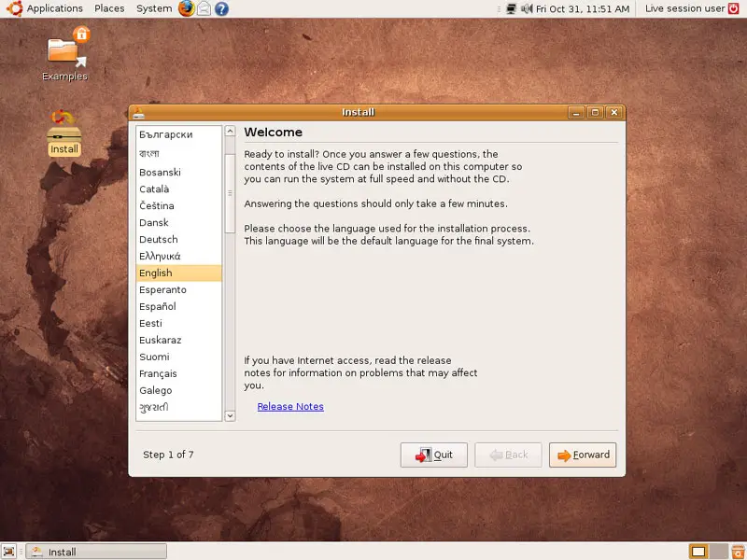Click the language list scroll-down arrow
Image resolution: width=747 pixels, height=560 pixels.
(230, 415)
